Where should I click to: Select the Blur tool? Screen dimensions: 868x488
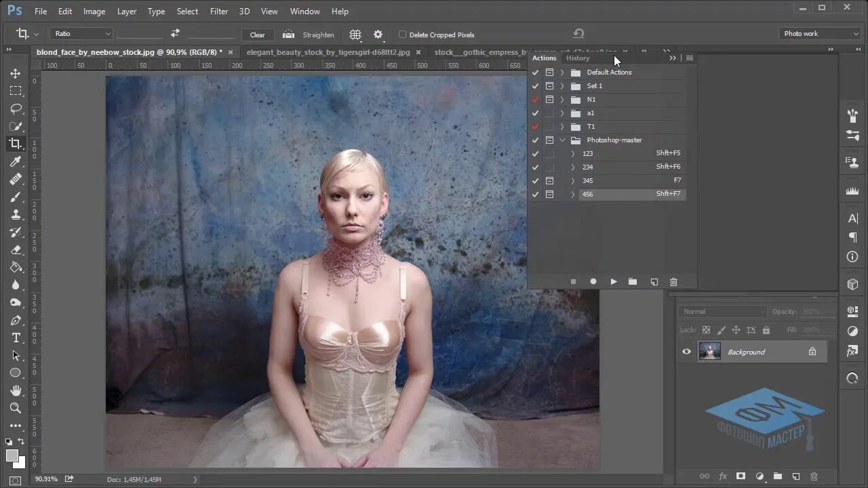(15, 285)
